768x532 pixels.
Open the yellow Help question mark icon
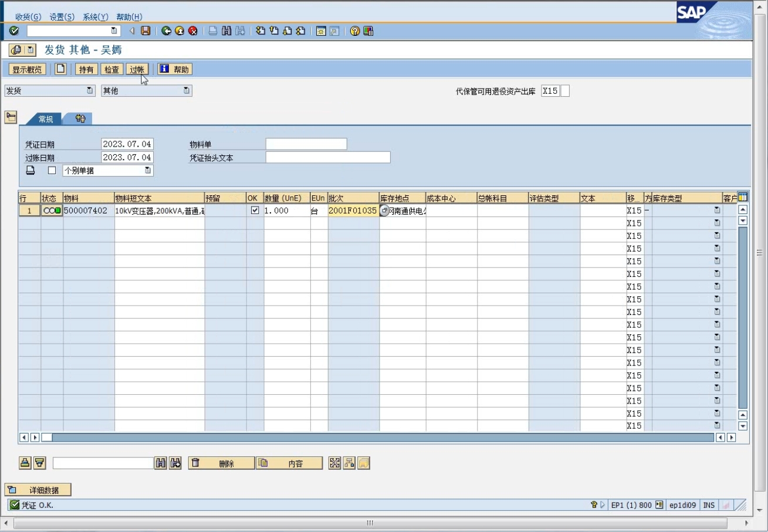[355, 31]
